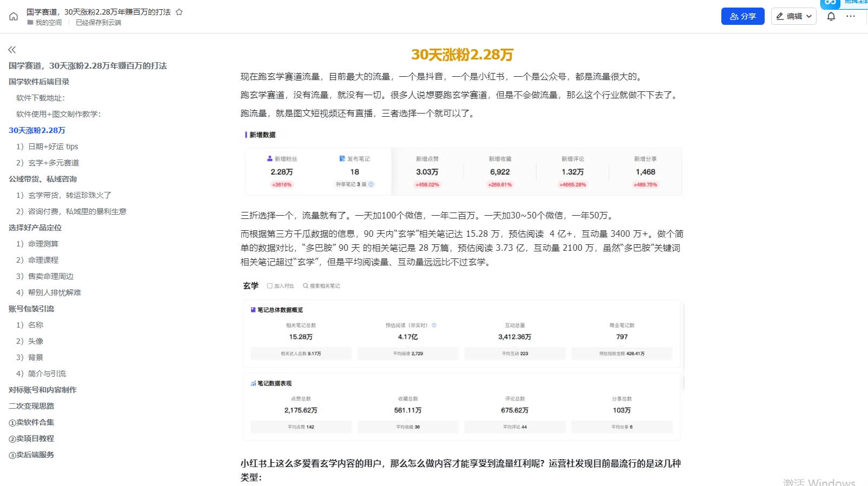Viewport: 868px width, 486px height.
Task: Click the 新增点赞 3.03万 value
Action: (427, 172)
